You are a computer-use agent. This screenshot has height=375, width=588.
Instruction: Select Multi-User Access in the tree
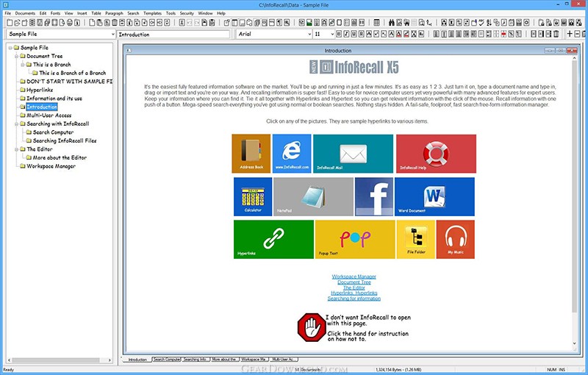click(x=49, y=115)
